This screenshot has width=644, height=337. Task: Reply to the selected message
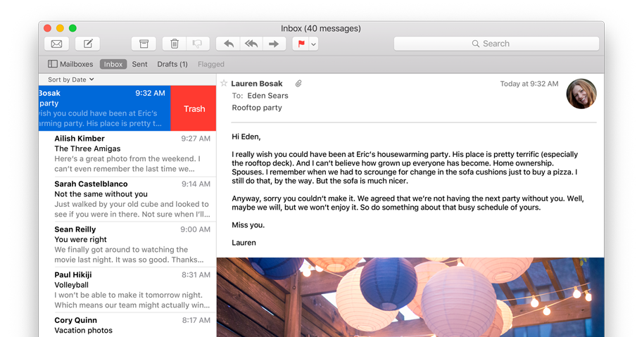coord(228,44)
